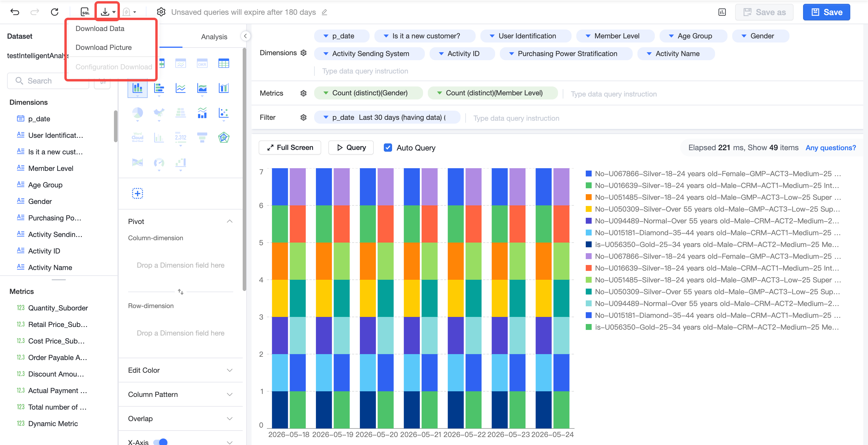Toggle the X-Axis switch
Viewport: 868px width, 445px height.
160,442
